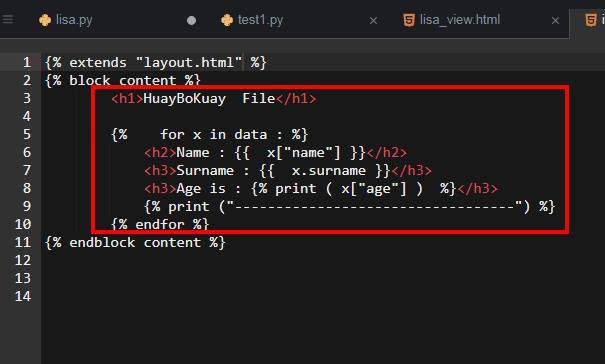The height and width of the screenshot is (364, 605).
Task: Click the closing </h2> tag on line 6
Action: pyautogui.click(x=386, y=152)
